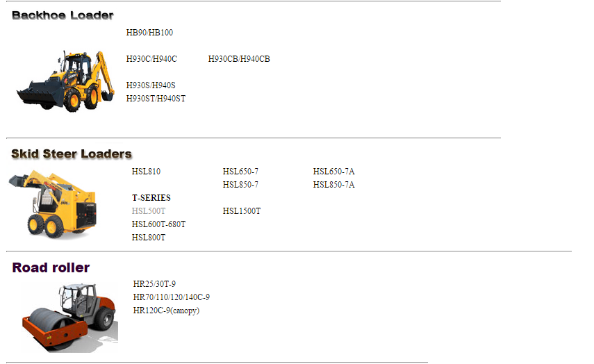Select the greyed HSL500T link
The image size is (594, 364).
click(x=149, y=211)
